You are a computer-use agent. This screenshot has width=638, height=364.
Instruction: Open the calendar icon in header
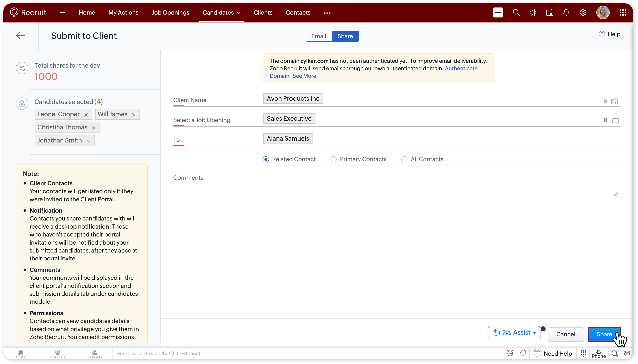[x=550, y=12]
